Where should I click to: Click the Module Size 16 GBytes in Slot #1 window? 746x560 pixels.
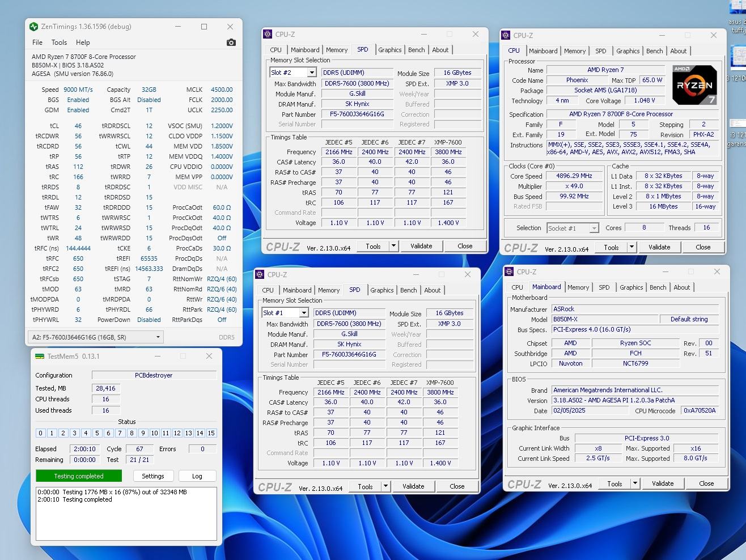450,313
